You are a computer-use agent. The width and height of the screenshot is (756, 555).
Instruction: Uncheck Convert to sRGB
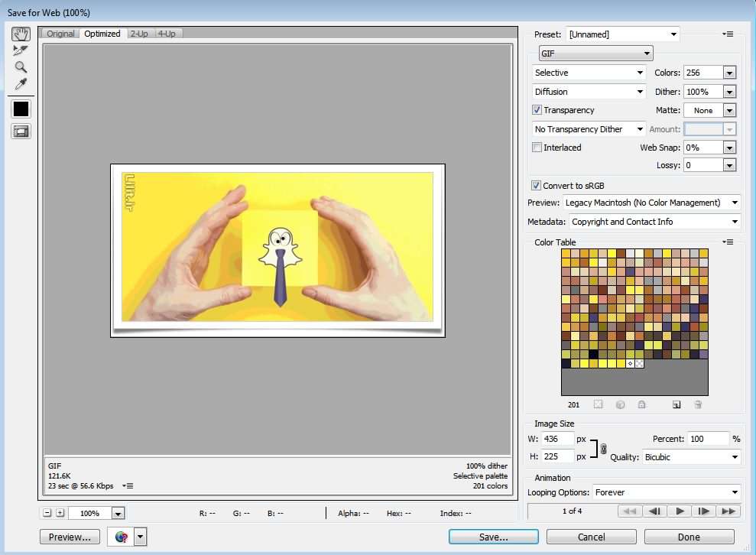tap(536, 186)
